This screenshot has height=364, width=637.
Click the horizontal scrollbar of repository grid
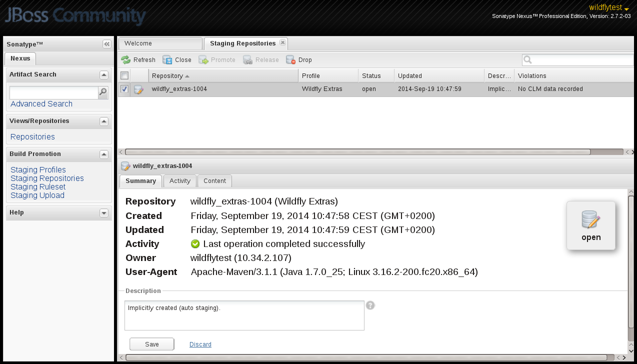coord(357,152)
